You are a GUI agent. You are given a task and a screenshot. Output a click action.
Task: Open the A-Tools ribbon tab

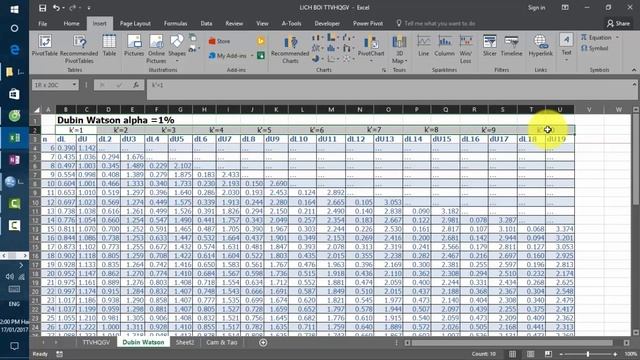click(x=291, y=24)
